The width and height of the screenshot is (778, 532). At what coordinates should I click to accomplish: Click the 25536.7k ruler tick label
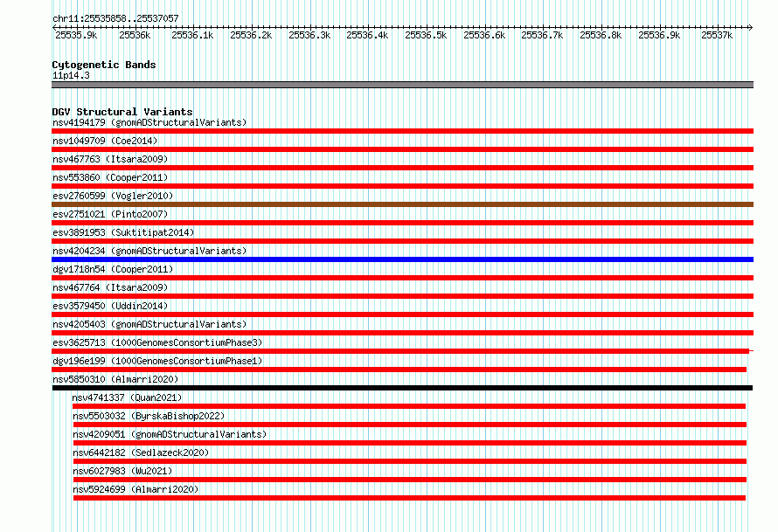pyautogui.click(x=542, y=35)
